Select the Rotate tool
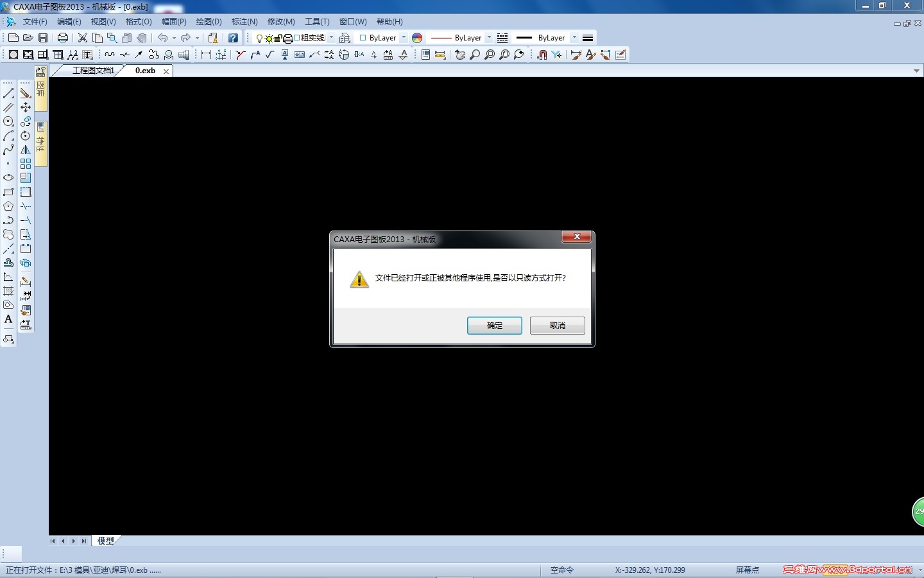The height and width of the screenshot is (578, 924). (x=26, y=136)
